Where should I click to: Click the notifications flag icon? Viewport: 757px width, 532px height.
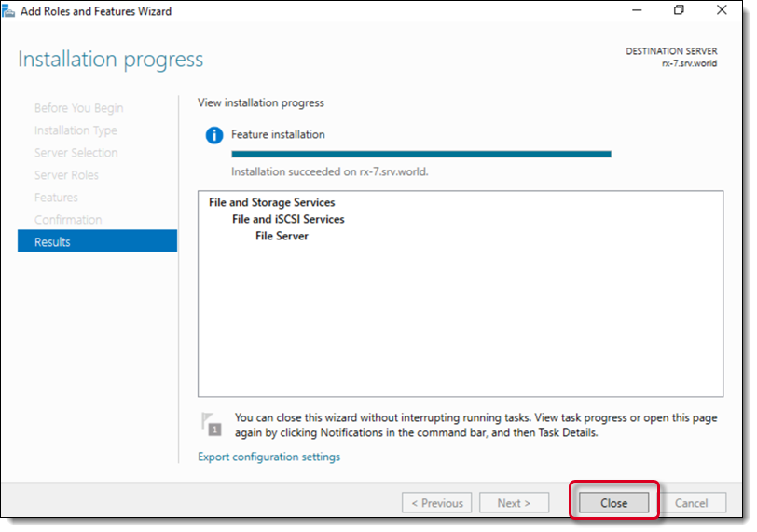tap(213, 424)
